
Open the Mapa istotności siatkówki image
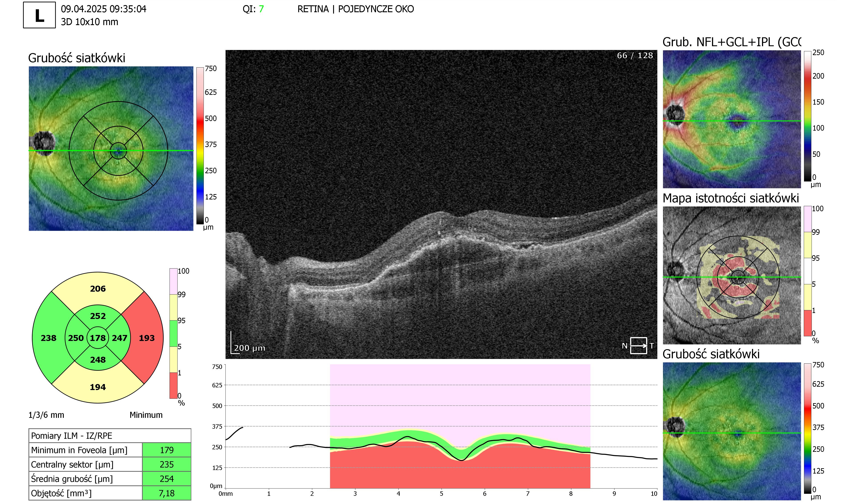[732, 275]
